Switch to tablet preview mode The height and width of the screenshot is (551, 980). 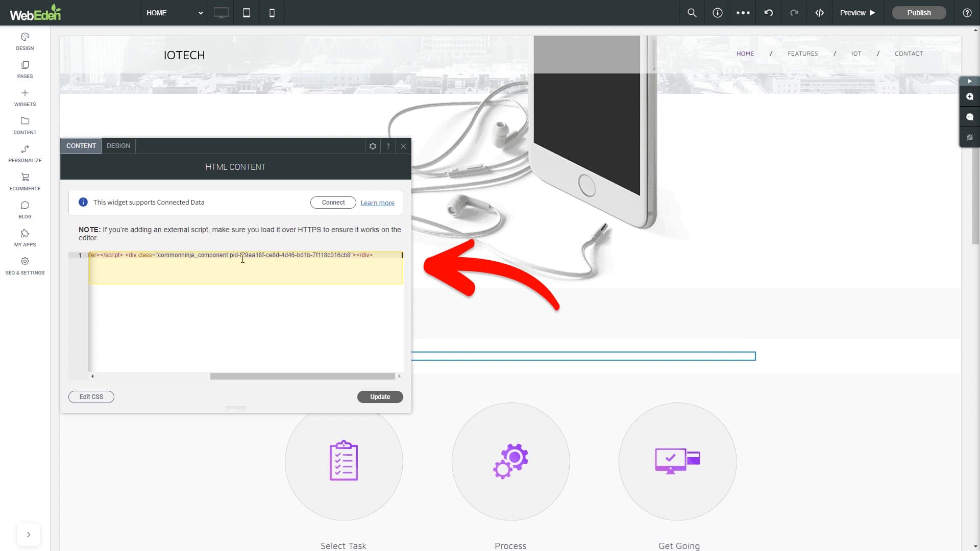(247, 13)
